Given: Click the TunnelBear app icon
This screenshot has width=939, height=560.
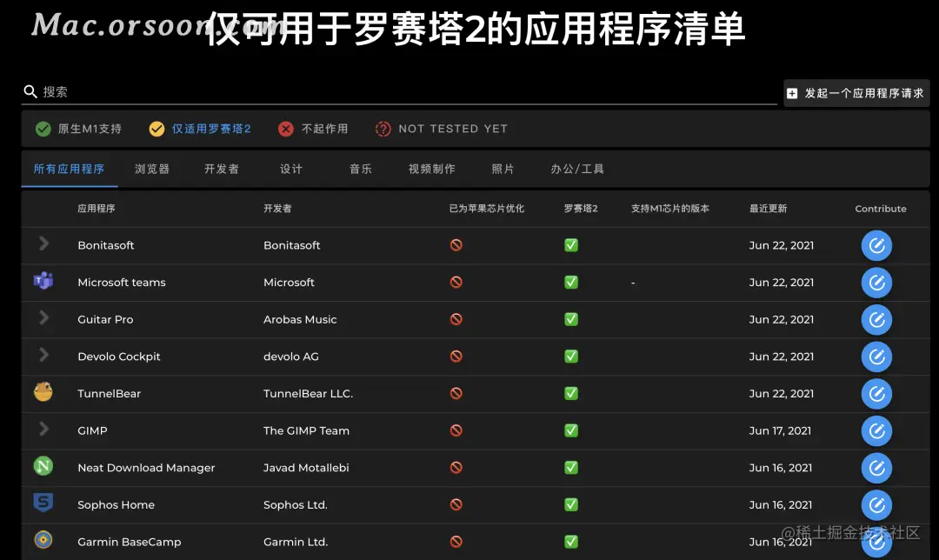Looking at the screenshot, I should [x=43, y=391].
